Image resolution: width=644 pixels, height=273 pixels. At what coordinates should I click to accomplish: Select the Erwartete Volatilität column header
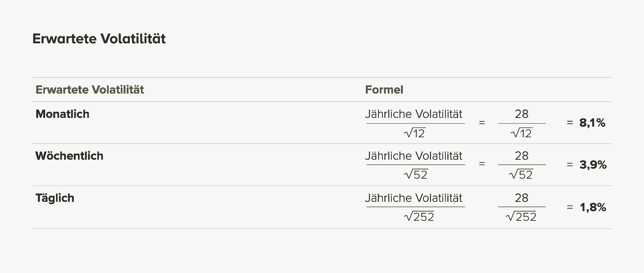pos(90,90)
